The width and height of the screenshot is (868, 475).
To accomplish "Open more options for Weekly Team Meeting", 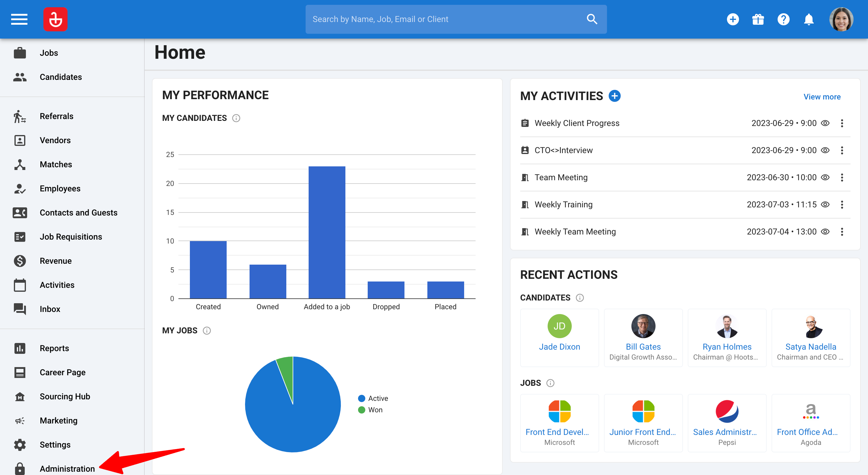I will pyautogui.click(x=842, y=232).
